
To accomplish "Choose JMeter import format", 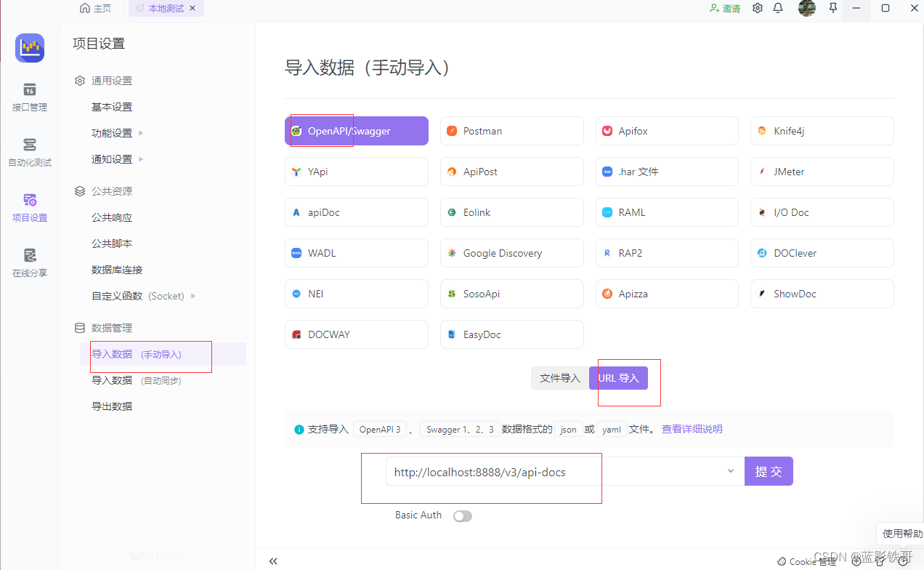I will (822, 172).
